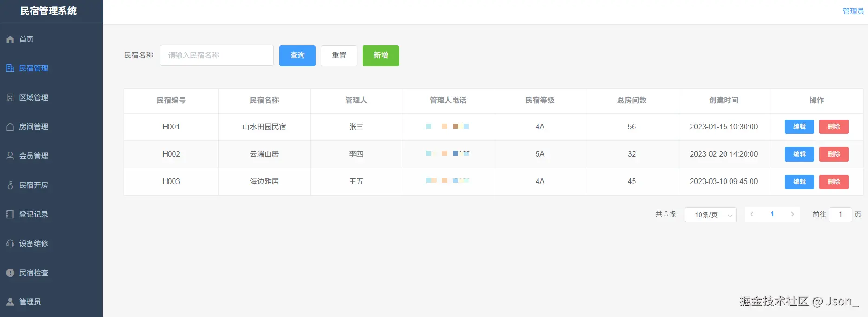The image size is (868, 317).
Task: Click the previous page arrow in pagination
Action: [752, 214]
